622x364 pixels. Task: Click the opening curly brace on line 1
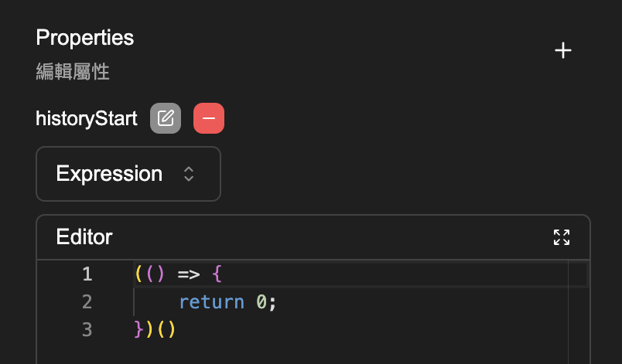[x=217, y=274]
